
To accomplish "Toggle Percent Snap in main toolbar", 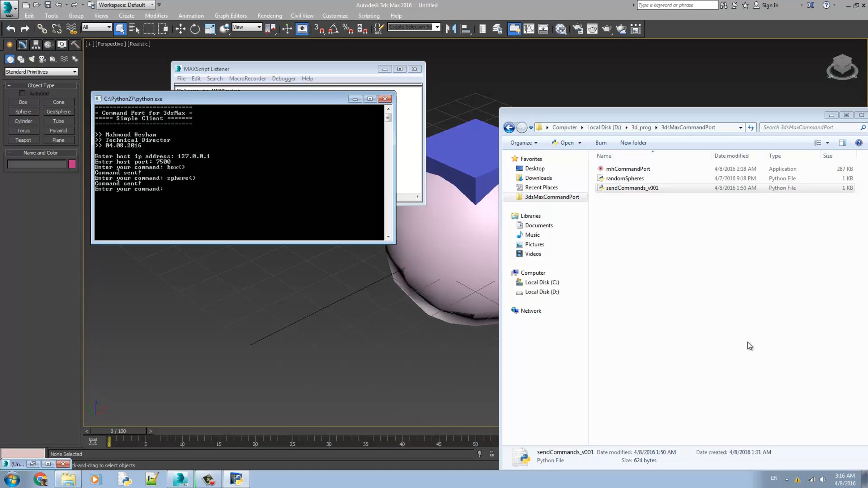I will click(x=348, y=29).
